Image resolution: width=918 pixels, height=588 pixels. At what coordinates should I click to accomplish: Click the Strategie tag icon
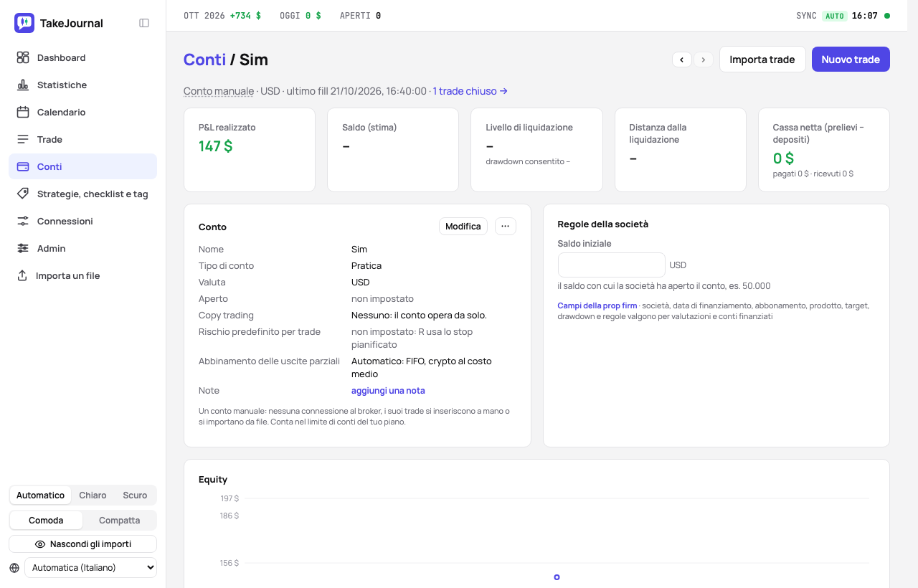pos(23,194)
